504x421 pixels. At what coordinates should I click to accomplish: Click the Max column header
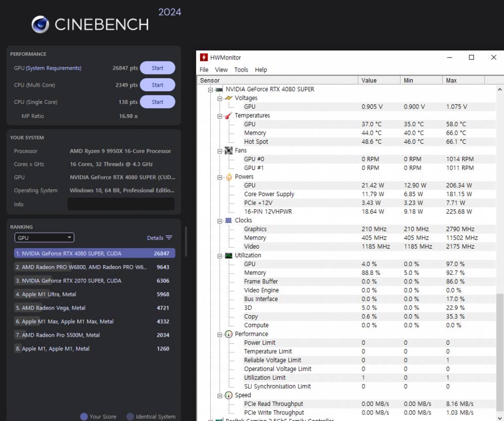[464, 80]
